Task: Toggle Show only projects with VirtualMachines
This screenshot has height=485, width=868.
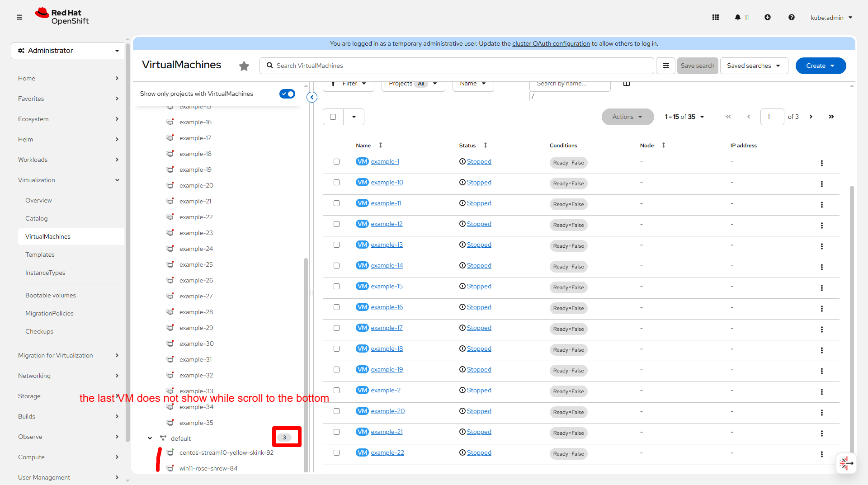Action: point(287,94)
